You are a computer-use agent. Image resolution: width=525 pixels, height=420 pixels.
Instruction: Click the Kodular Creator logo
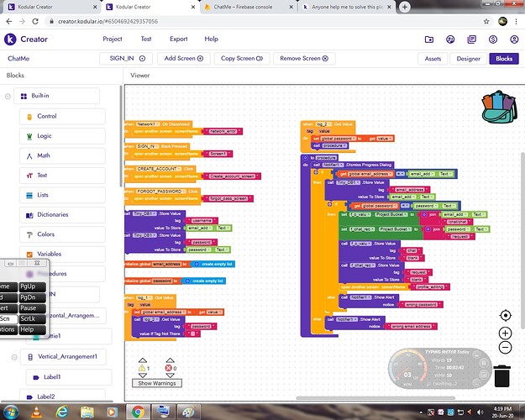[10, 39]
